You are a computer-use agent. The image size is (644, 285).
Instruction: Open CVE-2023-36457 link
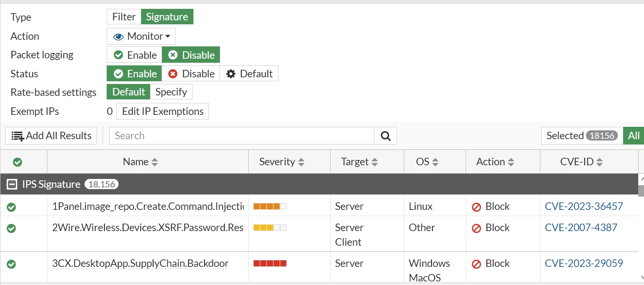[x=584, y=206]
